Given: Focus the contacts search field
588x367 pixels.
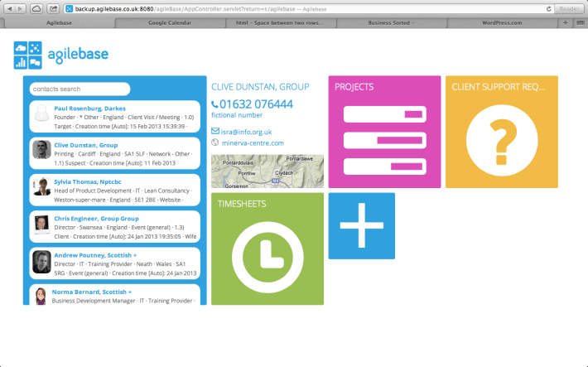Looking at the screenshot, I should pyautogui.click(x=80, y=89).
